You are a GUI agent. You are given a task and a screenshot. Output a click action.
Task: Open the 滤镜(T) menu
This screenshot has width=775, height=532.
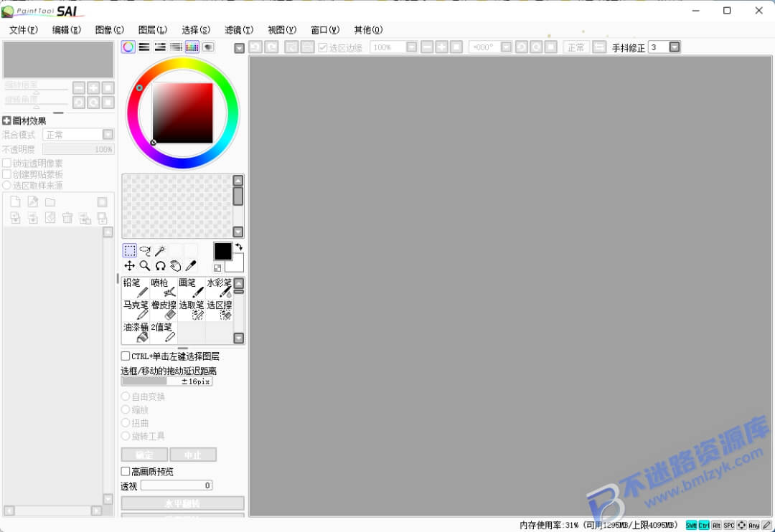point(239,30)
